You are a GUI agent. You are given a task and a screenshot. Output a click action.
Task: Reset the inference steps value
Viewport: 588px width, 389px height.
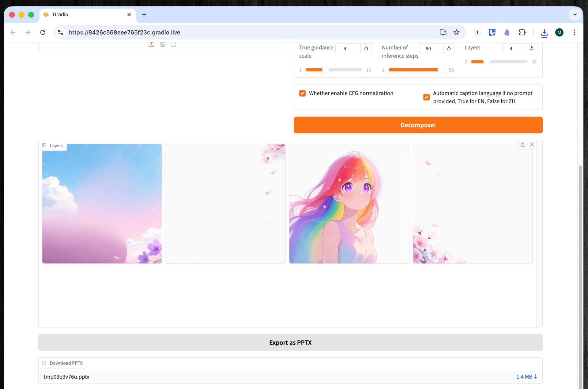click(x=449, y=48)
